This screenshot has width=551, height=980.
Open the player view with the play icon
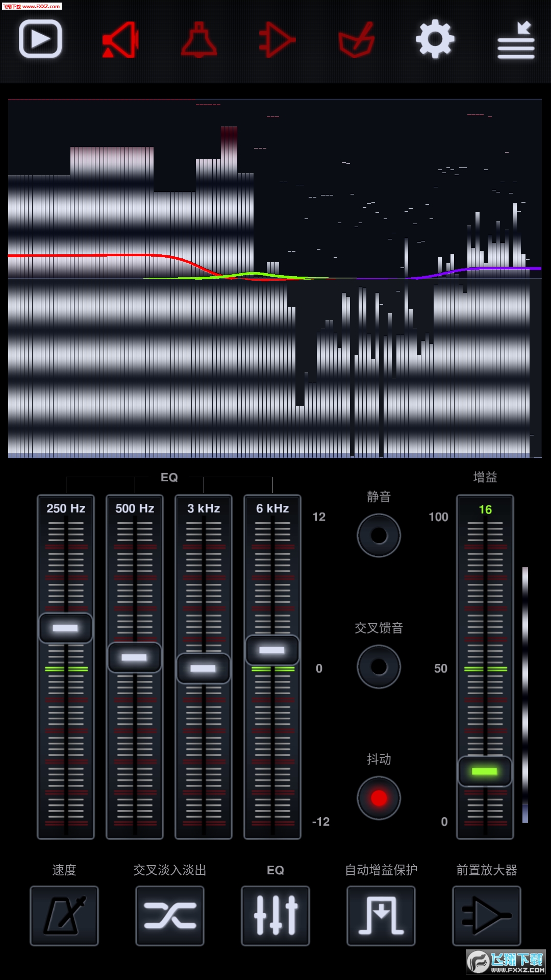[40, 39]
